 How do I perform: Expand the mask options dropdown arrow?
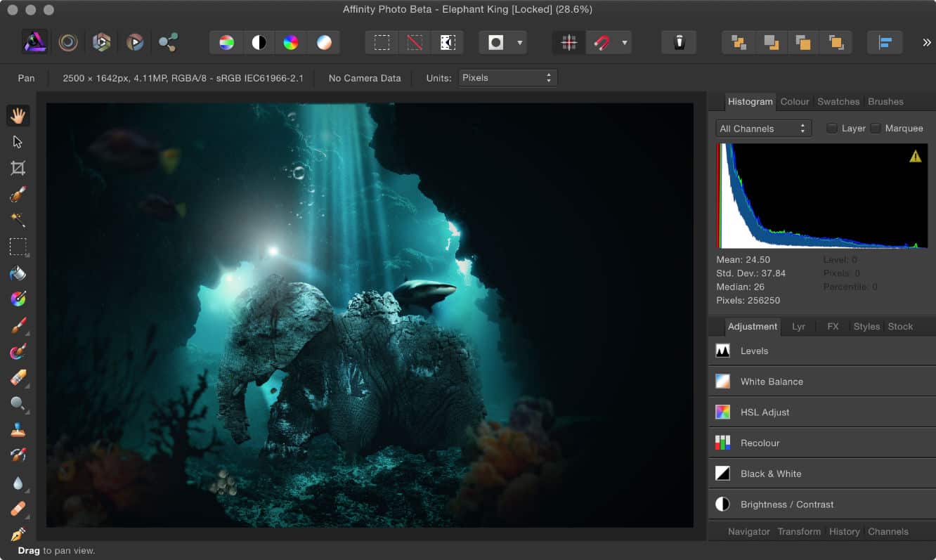520,42
